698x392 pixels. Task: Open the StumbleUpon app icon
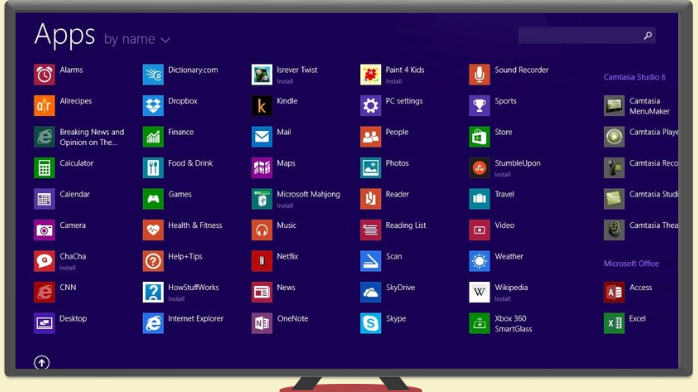tap(479, 168)
